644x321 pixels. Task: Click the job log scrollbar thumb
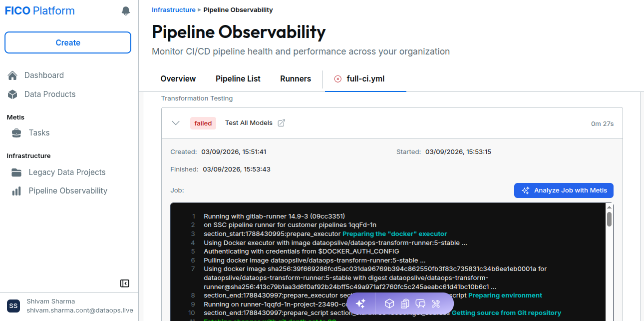click(610, 219)
